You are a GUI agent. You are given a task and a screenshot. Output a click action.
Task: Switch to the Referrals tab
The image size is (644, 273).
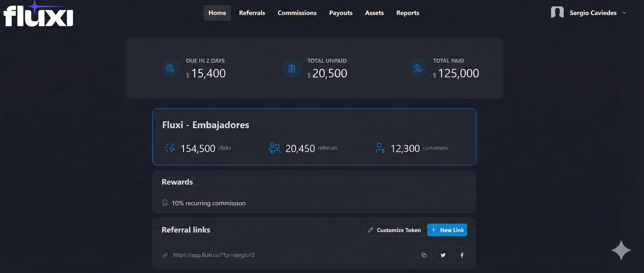tap(252, 12)
